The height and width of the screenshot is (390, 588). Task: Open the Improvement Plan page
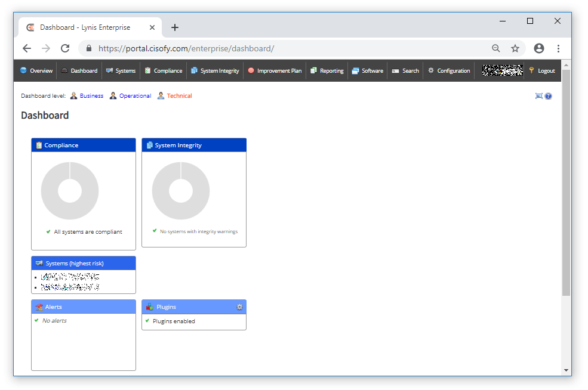click(x=275, y=70)
